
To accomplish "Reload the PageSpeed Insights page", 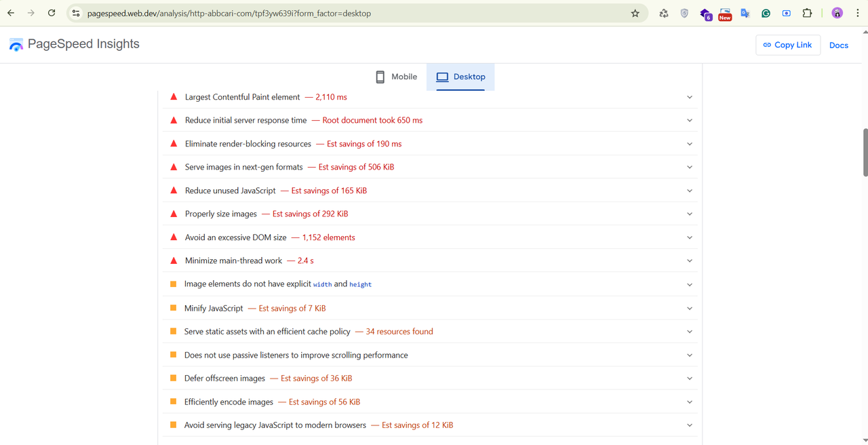I will coord(52,13).
